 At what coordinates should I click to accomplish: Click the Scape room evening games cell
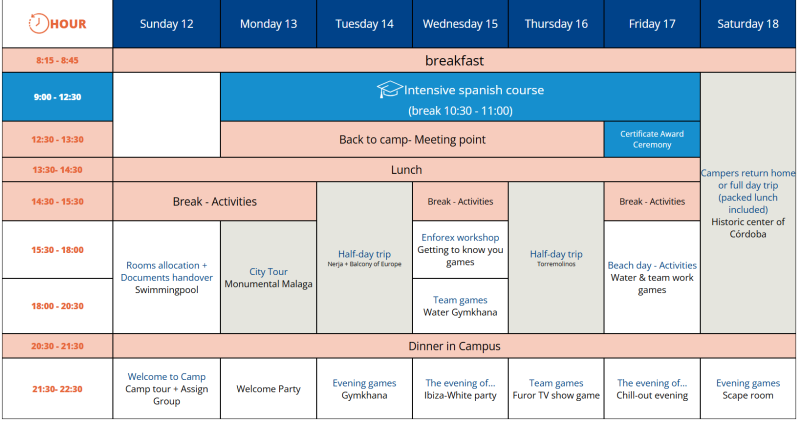[748, 389]
